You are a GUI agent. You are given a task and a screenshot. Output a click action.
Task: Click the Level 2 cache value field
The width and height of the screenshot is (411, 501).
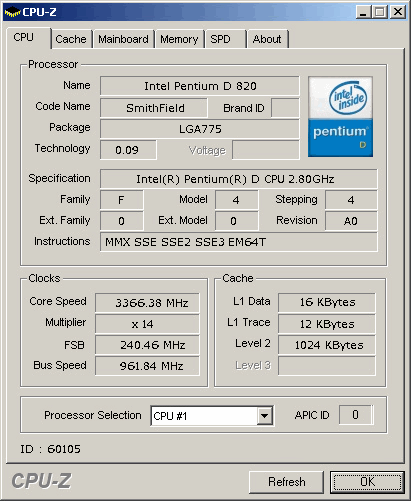pos(327,345)
